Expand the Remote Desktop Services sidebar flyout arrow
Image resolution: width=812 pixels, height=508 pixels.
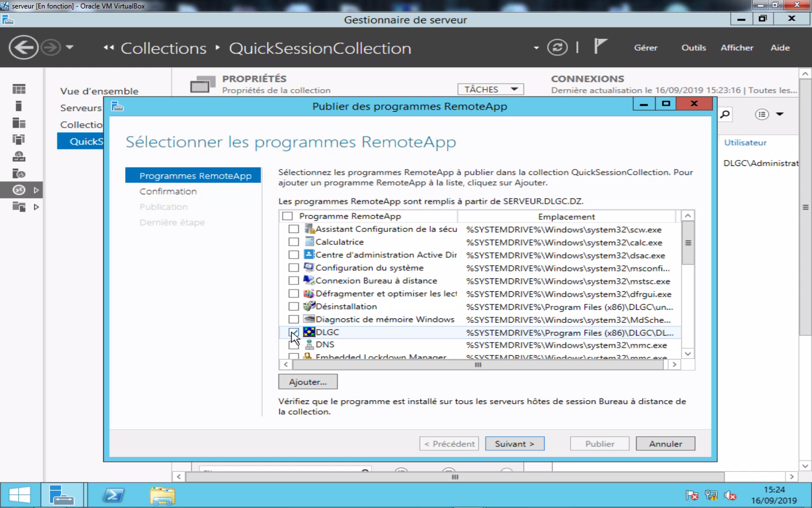coord(36,190)
